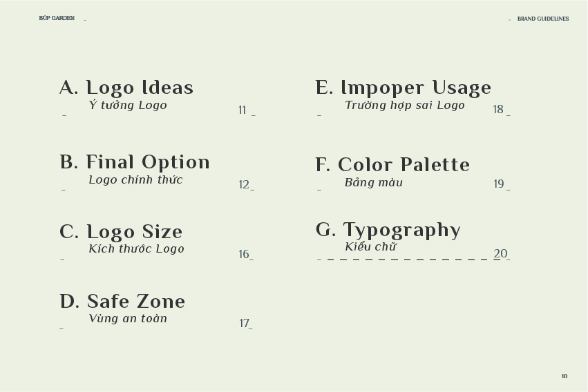
Task: Click page number 18 for Impoper Usage
Action: tap(498, 109)
